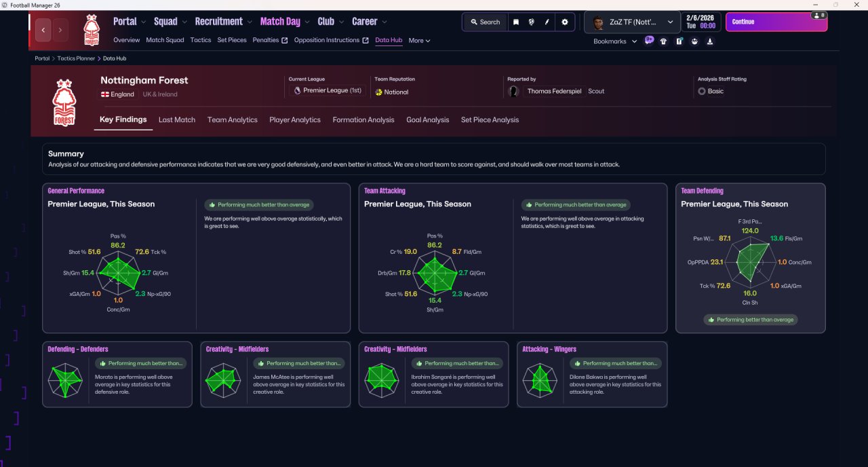Image resolution: width=868 pixels, height=467 pixels.
Task: Open the Match Squad submenu link
Action: coord(165,40)
